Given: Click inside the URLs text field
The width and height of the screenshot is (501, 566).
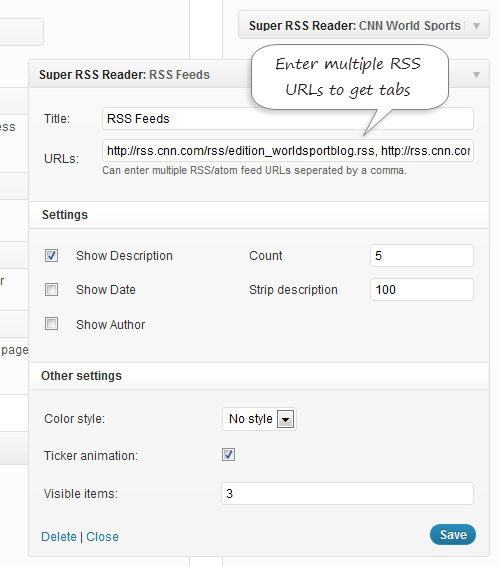Looking at the screenshot, I should 288,151.
